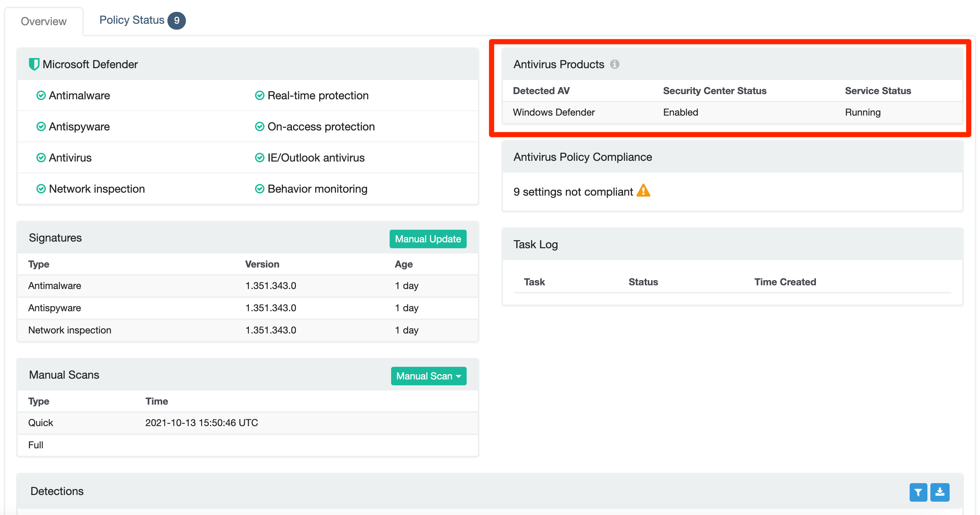Open the Policy Status tab

tap(142, 20)
